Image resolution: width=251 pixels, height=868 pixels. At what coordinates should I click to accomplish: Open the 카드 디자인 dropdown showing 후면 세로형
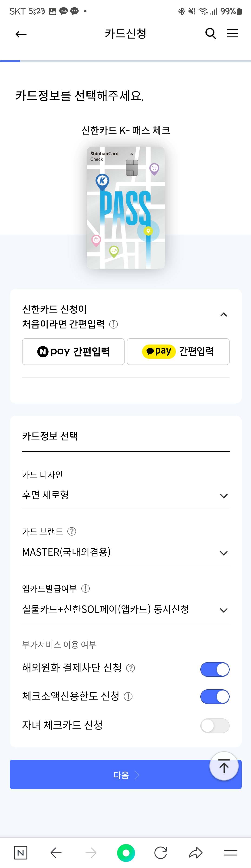223,495
